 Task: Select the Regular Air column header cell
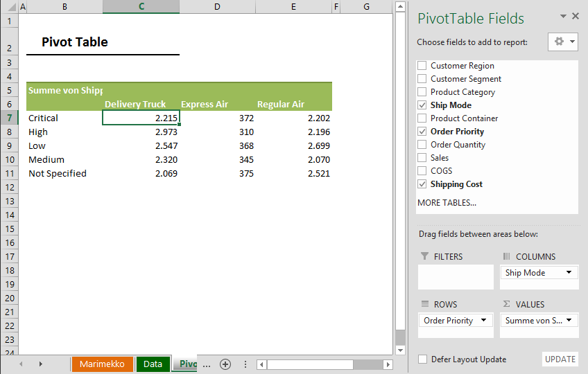coord(293,104)
